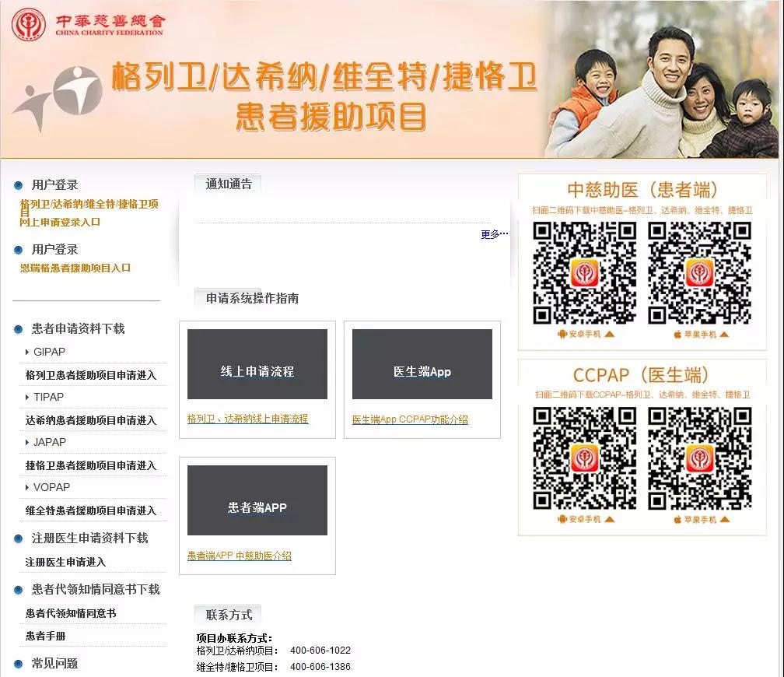Click Apple logo icon under CCPAP QR
The width and height of the screenshot is (784, 677).
pos(677,519)
